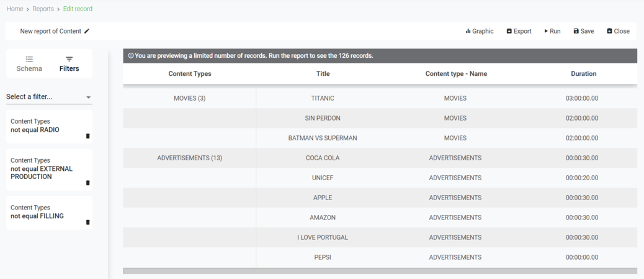The width and height of the screenshot is (644, 279).
Task: Open the 'Select a filter...' dropdown
Action: click(49, 97)
